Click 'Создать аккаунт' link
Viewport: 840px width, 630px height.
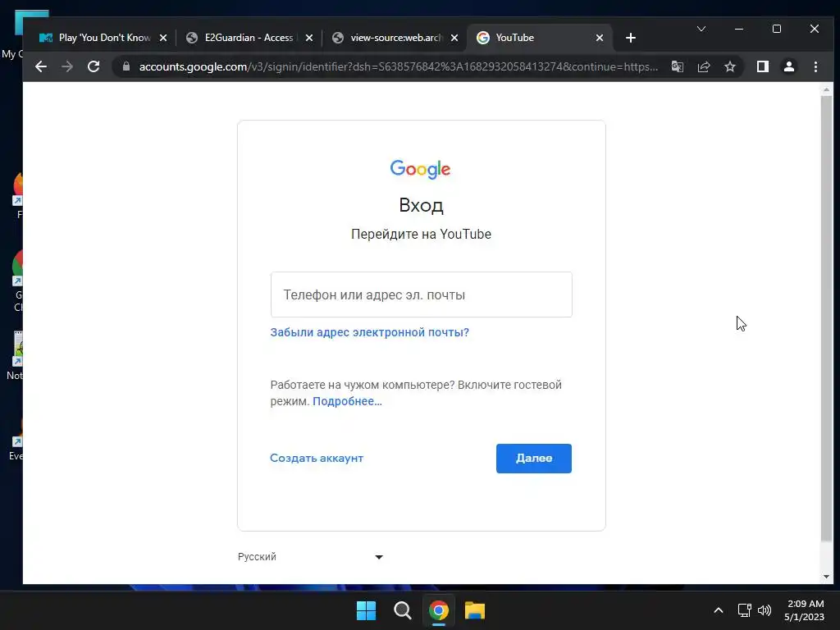[317, 458]
